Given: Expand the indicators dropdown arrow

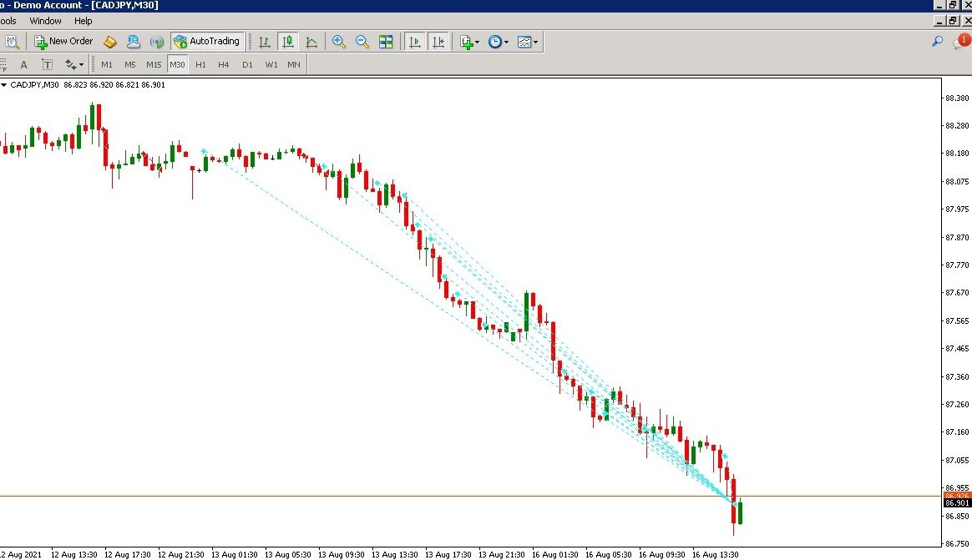Looking at the screenshot, I should [x=477, y=42].
